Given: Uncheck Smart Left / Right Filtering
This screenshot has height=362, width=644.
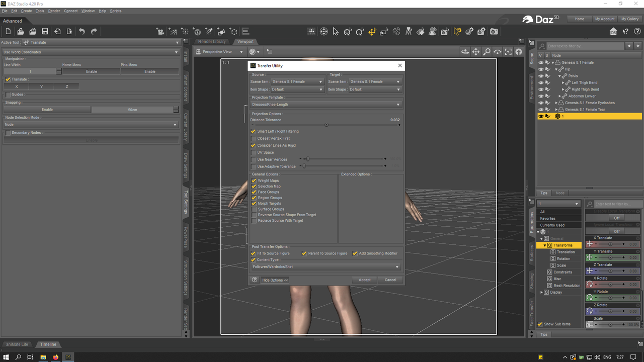Looking at the screenshot, I should pos(254,131).
